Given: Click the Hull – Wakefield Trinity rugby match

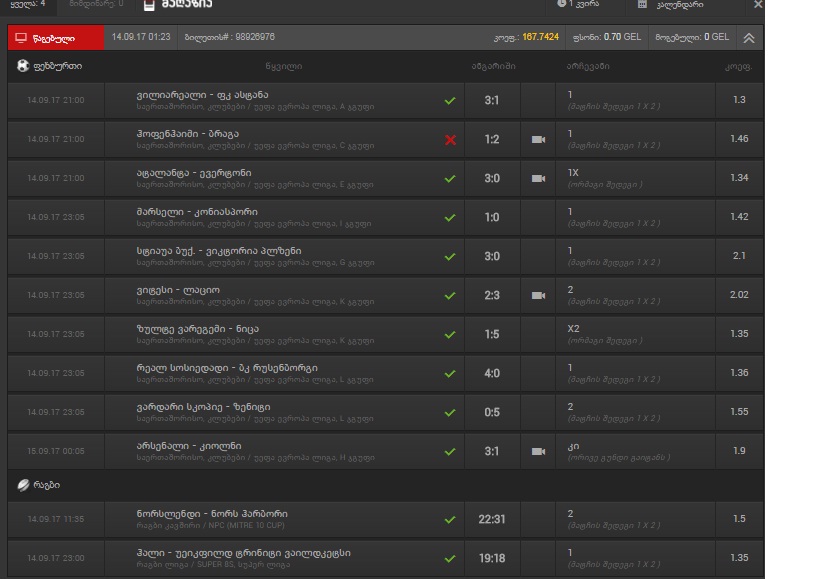Looking at the screenshot, I should tap(243, 553).
